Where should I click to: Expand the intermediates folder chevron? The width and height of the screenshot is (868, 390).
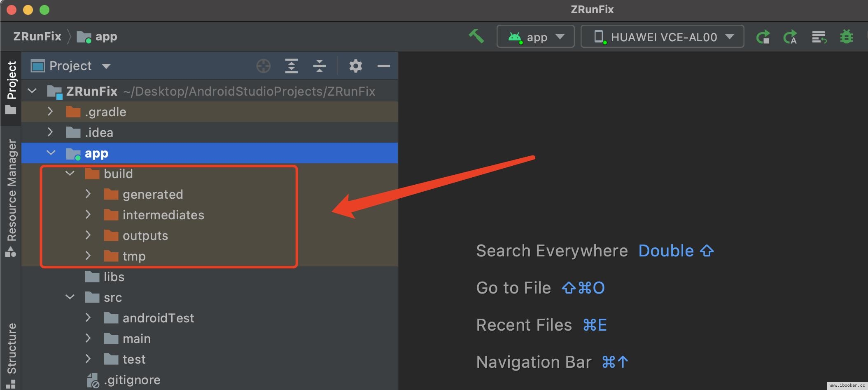pyautogui.click(x=88, y=215)
